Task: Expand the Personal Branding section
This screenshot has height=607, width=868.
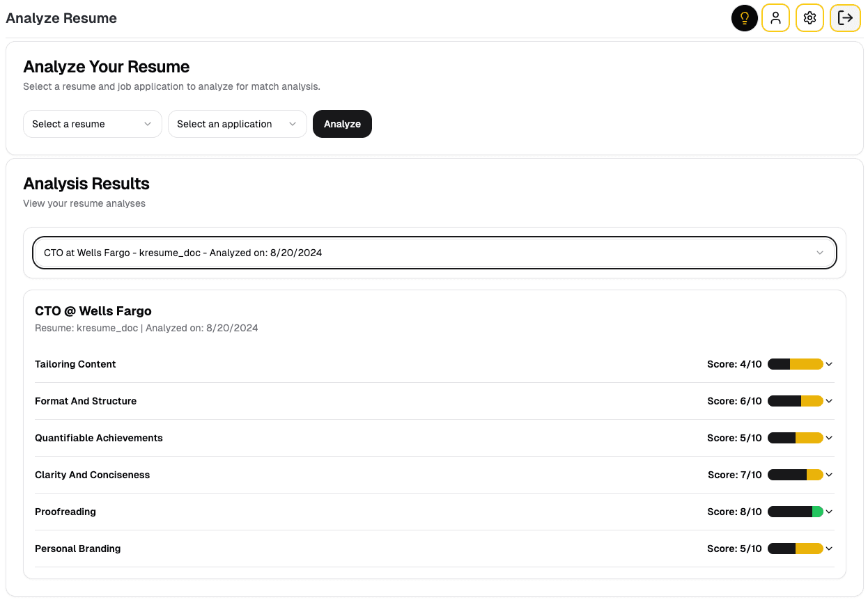Action: pos(828,549)
